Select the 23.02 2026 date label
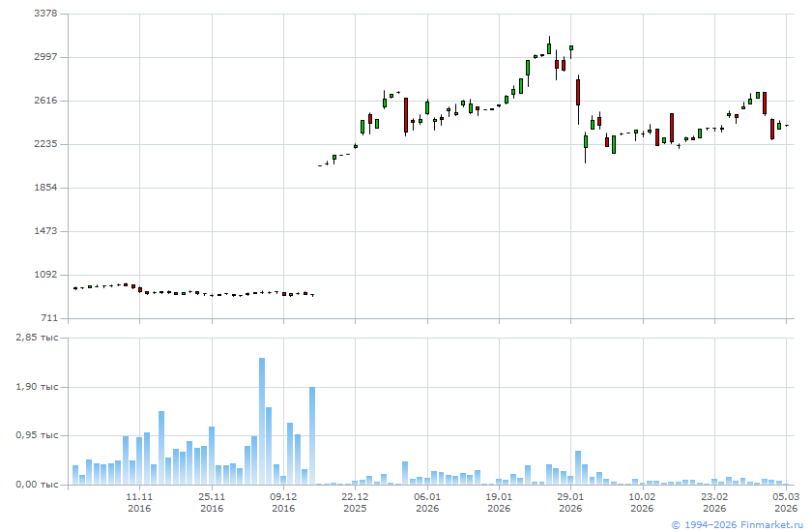812x532 pixels. [x=714, y=502]
